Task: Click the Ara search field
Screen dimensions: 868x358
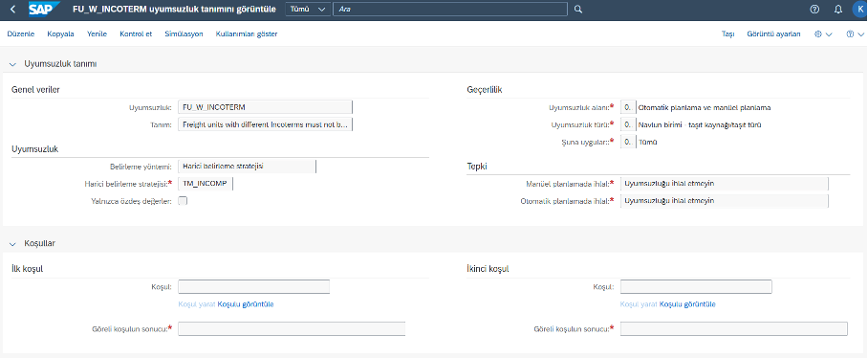Action: pos(450,10)
